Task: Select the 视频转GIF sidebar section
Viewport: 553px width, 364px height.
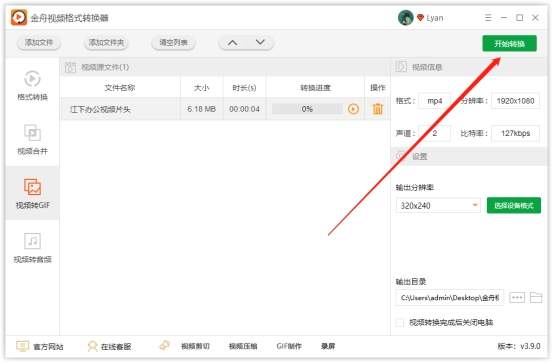Action: pos(32,193)
